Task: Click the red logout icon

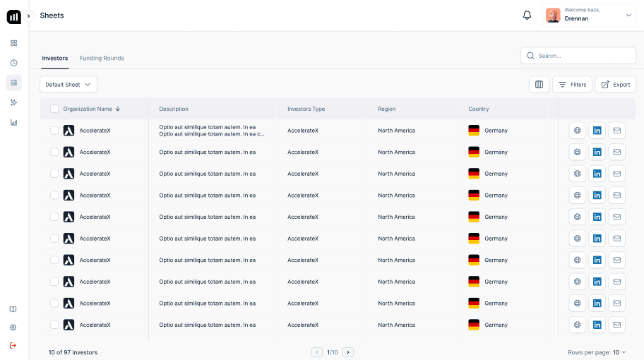Action: click(x=13, y=346)
